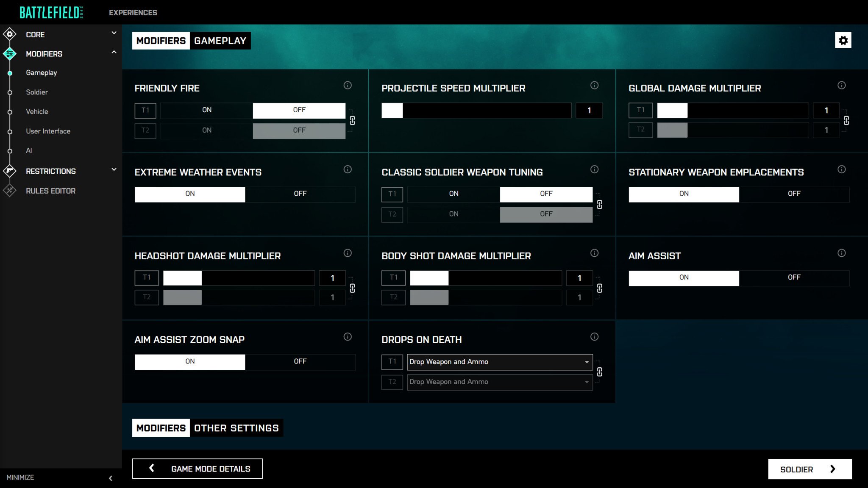This screenshot has height=488, width=868.
Task: Click the link/chain icon for Global Damage Multiplier
Action: (847, 120)
